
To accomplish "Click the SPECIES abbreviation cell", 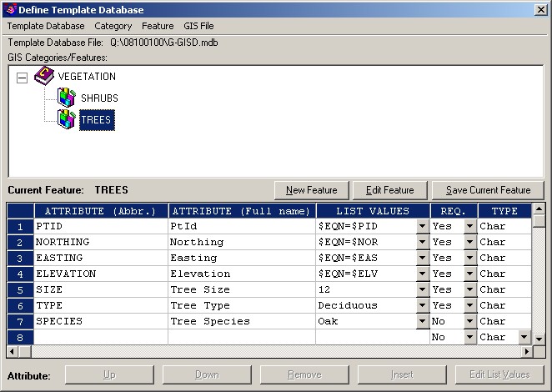I will pos(101,321).
